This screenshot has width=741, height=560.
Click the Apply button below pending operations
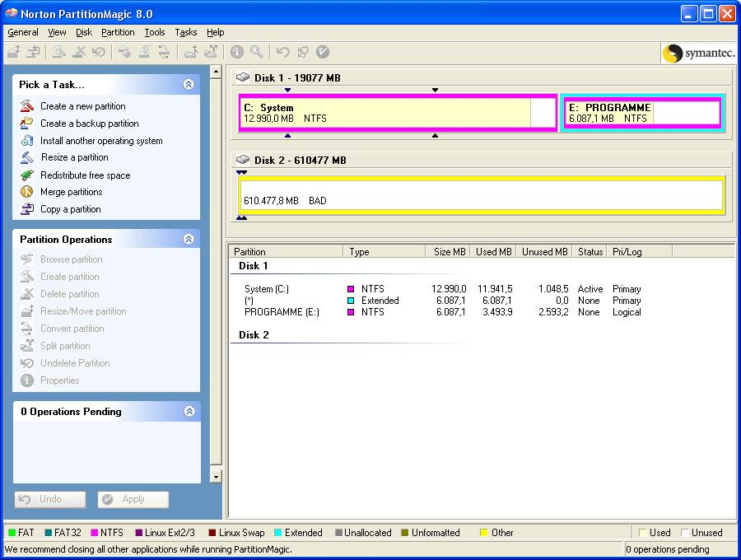point(133,500)
